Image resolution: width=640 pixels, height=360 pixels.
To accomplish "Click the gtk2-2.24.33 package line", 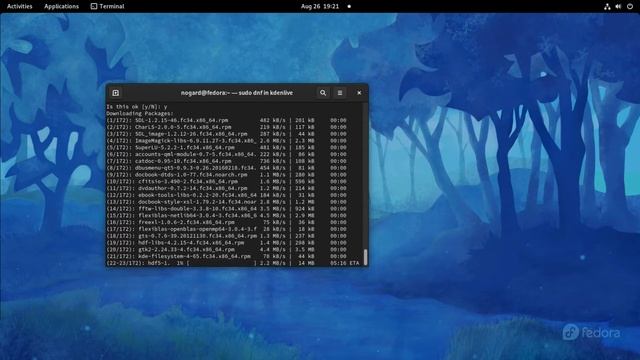I will (227, 249).
